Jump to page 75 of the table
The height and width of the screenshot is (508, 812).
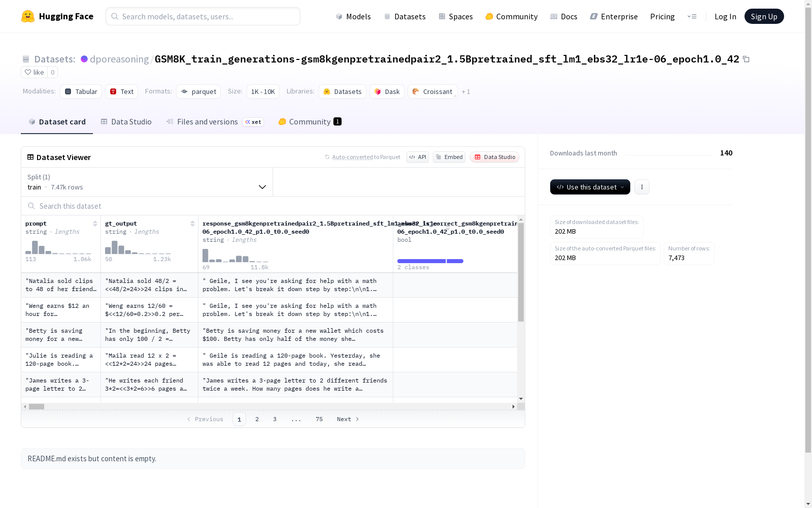(x=319, y=419)
